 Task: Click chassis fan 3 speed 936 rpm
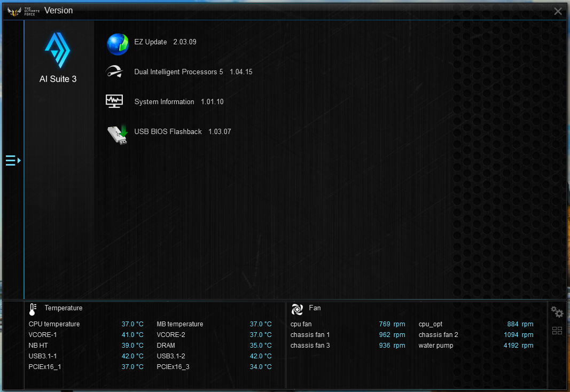point(392,345)
